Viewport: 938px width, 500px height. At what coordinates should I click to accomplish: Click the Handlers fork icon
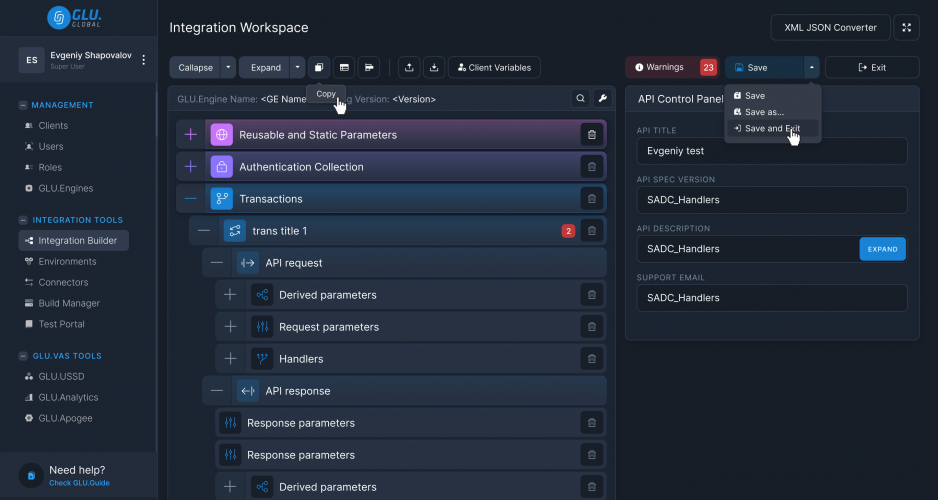point(262,359)
